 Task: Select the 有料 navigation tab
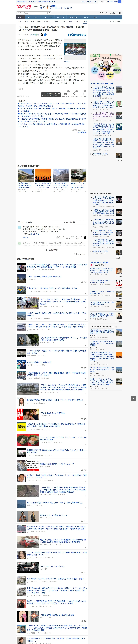pyautogui.click(x=95, y=17)
